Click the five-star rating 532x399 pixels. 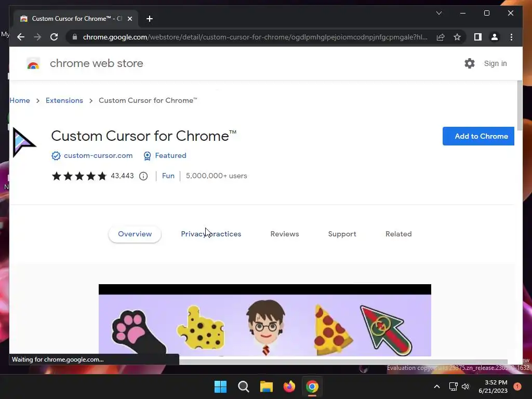coord(79,176)
